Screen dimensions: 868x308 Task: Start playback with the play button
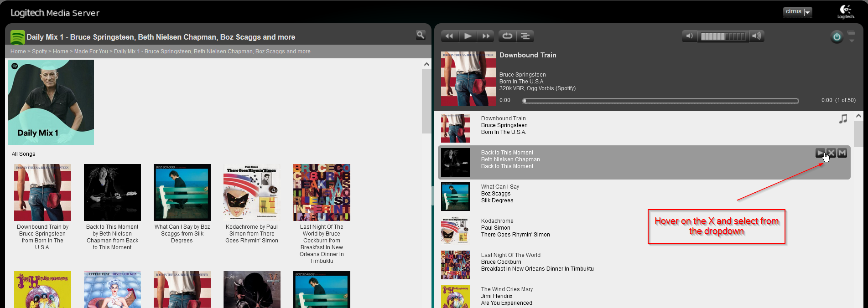point(468,36)
